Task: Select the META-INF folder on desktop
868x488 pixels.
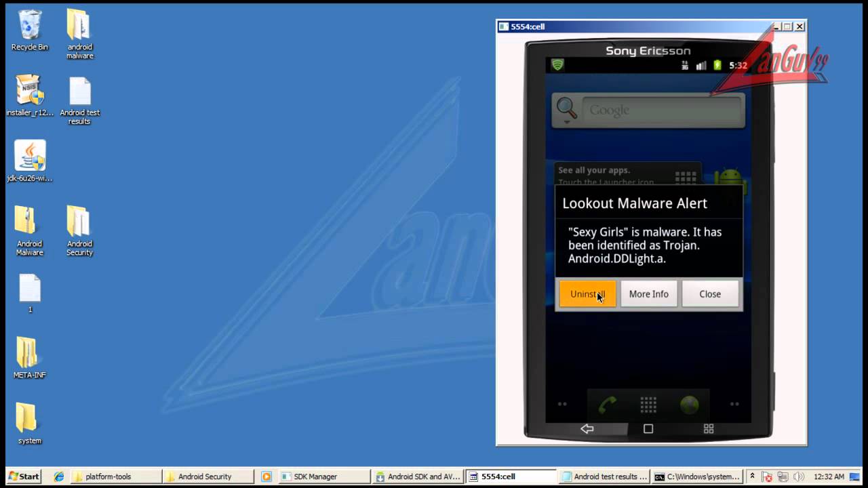Action: pos(30,357)
